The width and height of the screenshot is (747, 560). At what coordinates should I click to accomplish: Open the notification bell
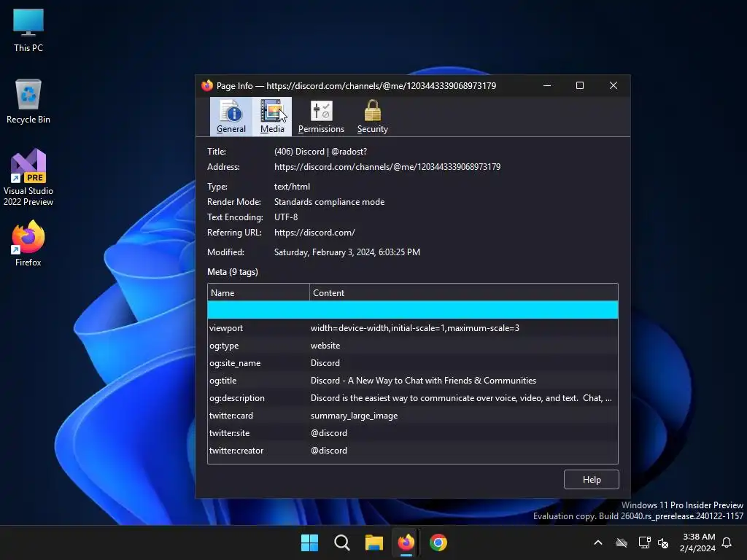coord(727,542)
